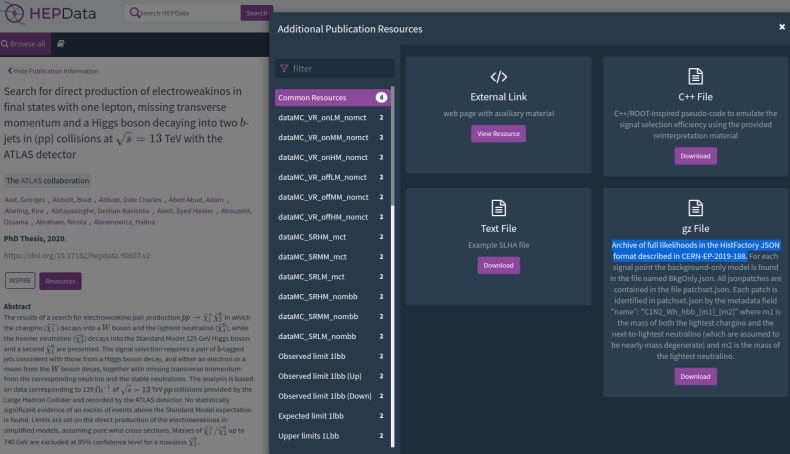Click the purple Resources button
This screenshot has height=454, width=790.
pyautogui.click(x=61, y=282)
